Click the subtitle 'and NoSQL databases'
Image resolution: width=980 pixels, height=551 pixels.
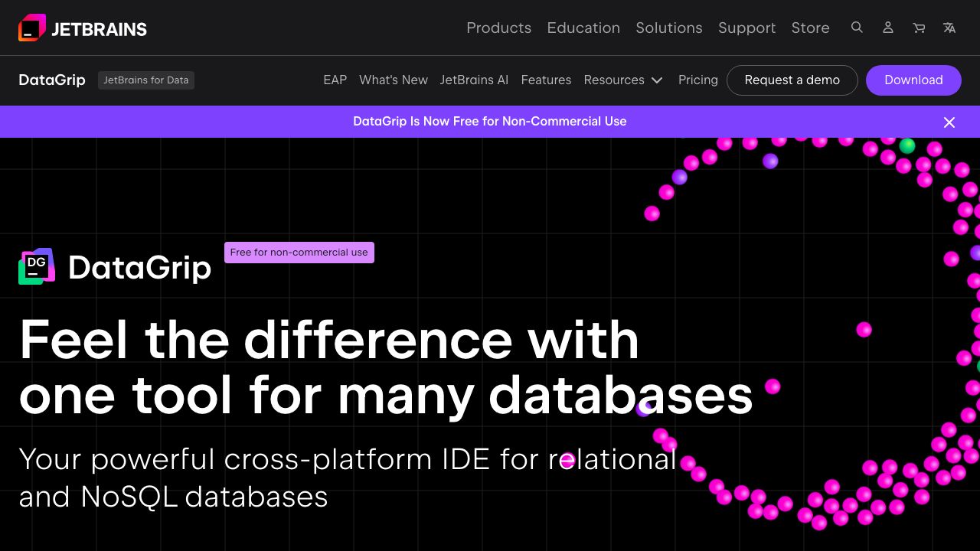point(173,497)
